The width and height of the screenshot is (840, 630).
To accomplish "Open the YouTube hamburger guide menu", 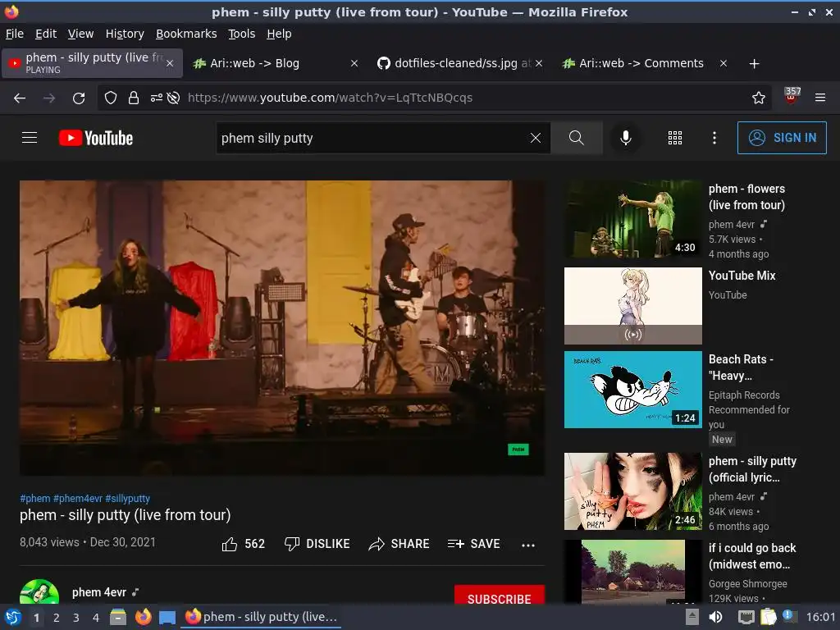I will (30, 138).
